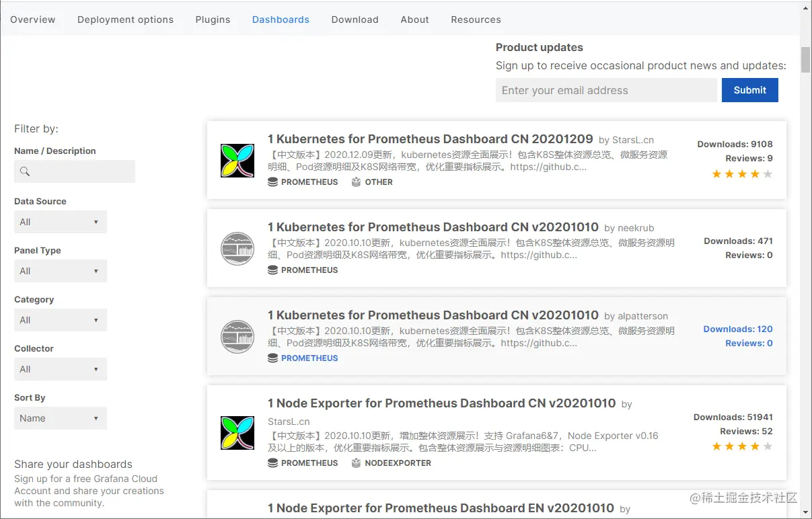Open 1 Node Exporter for Prometheus Dashboard CN v20201010
Screen dimensions: 812x519
[442, 403]
